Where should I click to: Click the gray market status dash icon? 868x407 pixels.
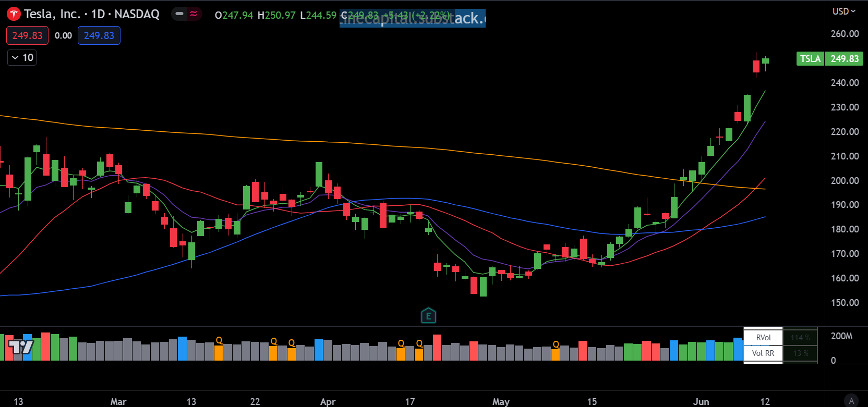point(179,14)
